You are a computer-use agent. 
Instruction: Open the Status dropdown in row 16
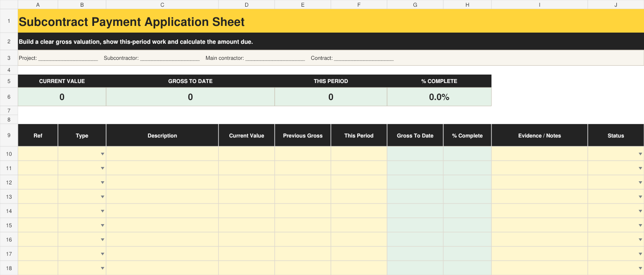tap(640, 240)
